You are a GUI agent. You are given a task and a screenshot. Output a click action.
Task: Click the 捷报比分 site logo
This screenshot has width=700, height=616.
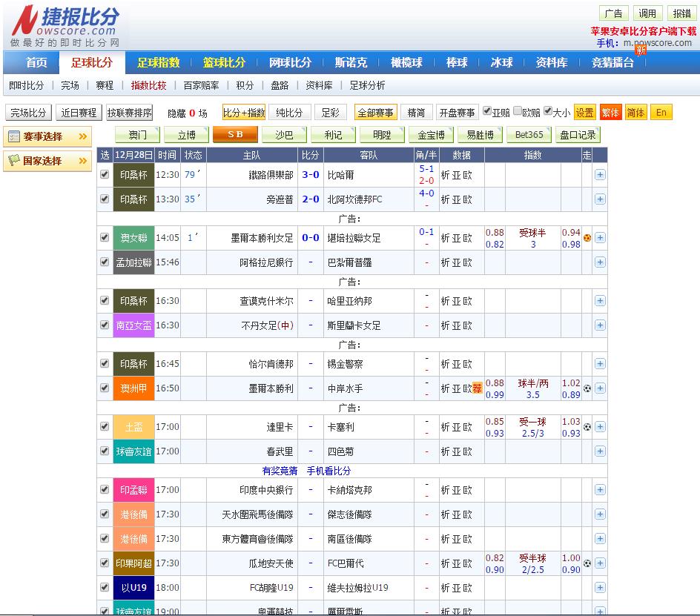[x=65, y=26]
